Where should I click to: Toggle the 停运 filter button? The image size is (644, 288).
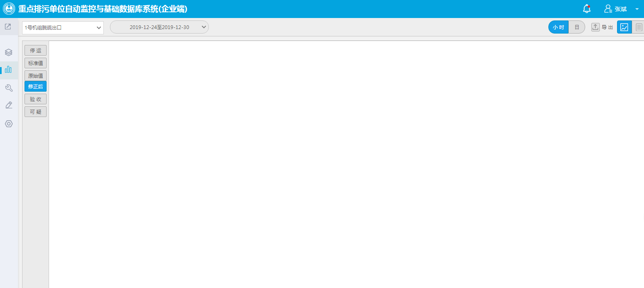click(36, 50)
